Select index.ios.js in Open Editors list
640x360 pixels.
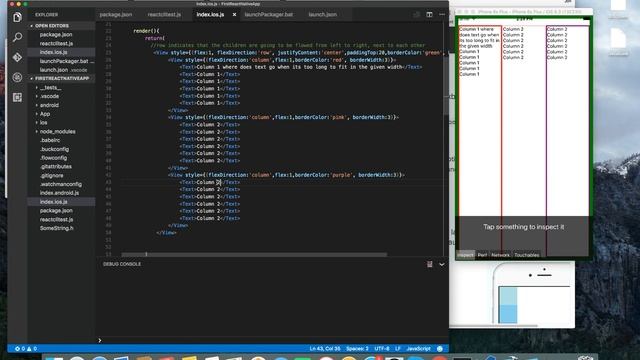tap(53, 52)
